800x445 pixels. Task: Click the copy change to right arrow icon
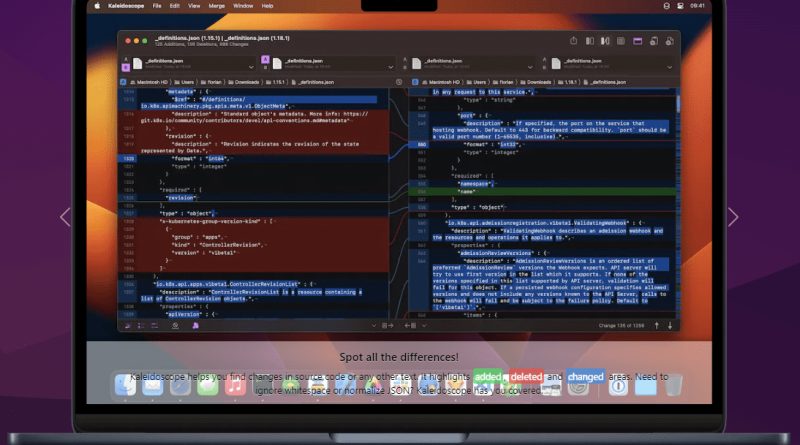point(387,326)
